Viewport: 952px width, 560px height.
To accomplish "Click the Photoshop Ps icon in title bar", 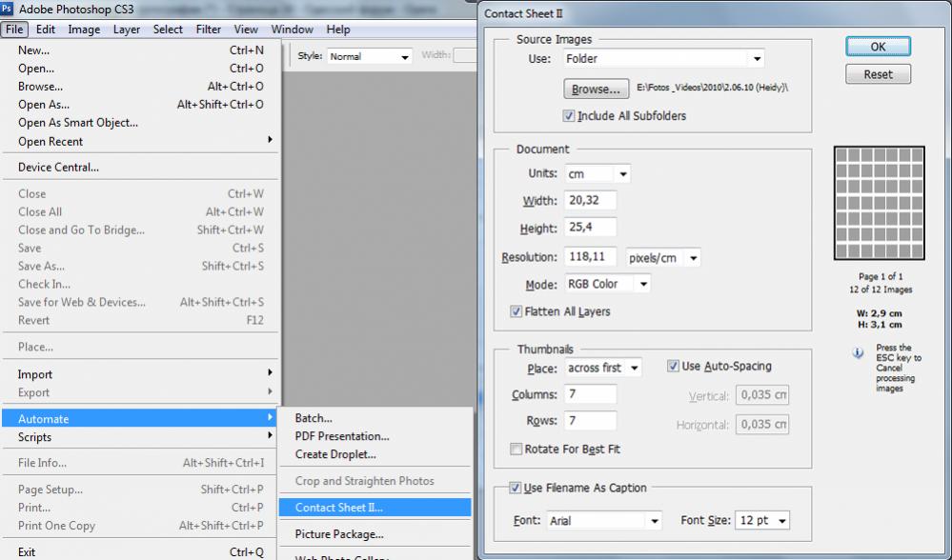I will pyautogui.click(x=7, y=10).
